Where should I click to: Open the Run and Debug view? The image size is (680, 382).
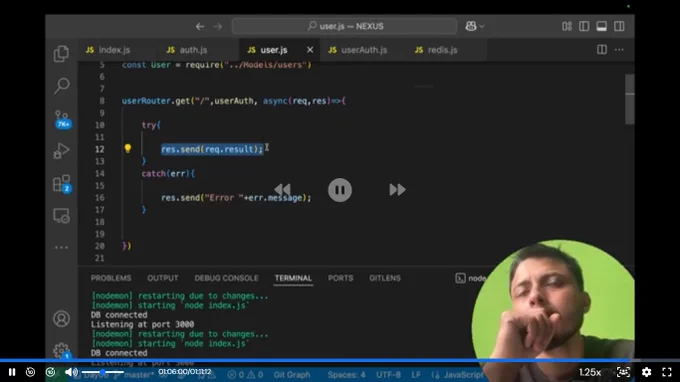tap(61, 151)
